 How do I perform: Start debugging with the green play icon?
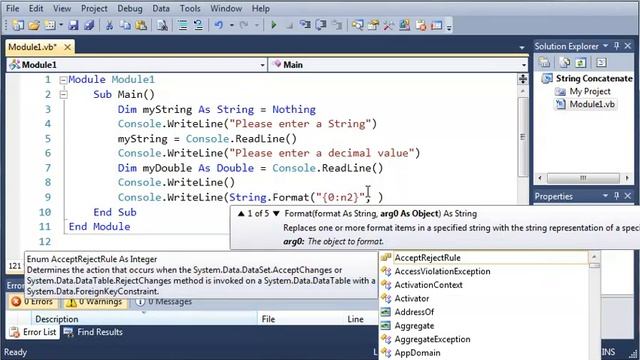pos(274,25)
